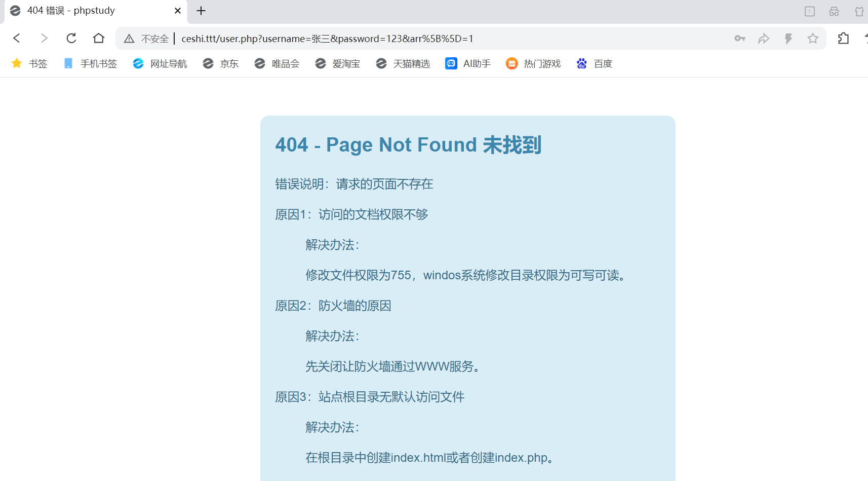
Task: Open the 网址导航 bookmark
Action: (160, 63)
